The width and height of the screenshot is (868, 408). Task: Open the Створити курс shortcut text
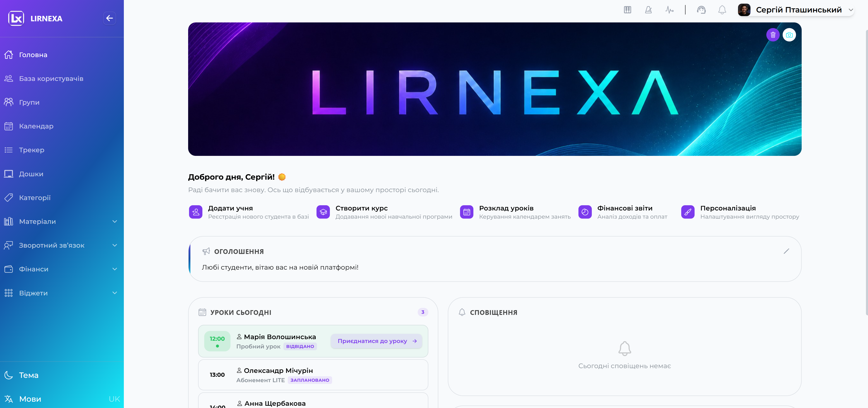point(362,208)
